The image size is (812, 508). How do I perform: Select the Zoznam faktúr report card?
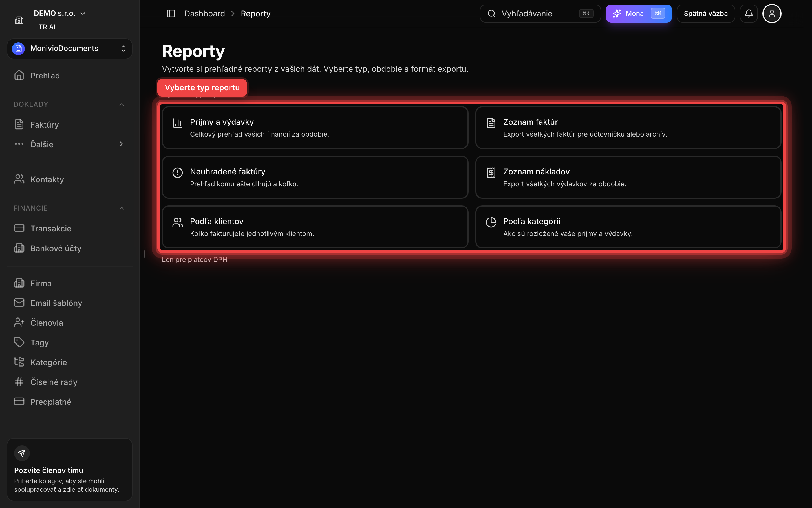point(628,127)
